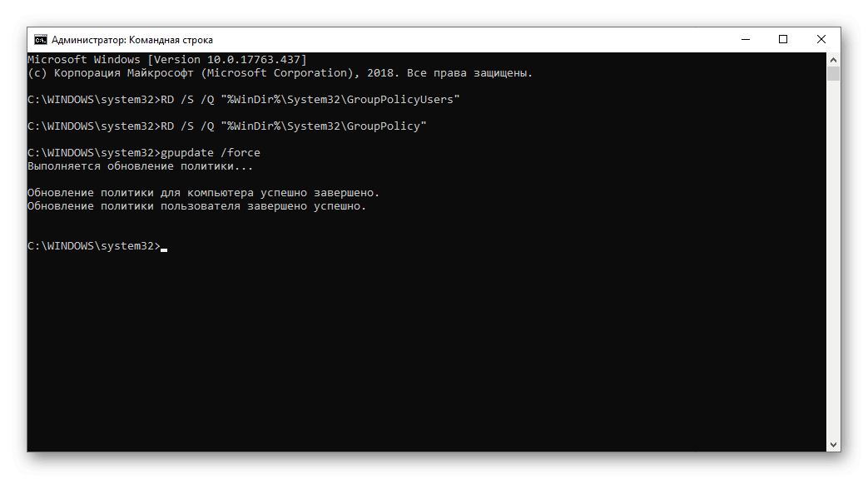
Task: Click the scrollbar up arrow
Action: [834, 59]
